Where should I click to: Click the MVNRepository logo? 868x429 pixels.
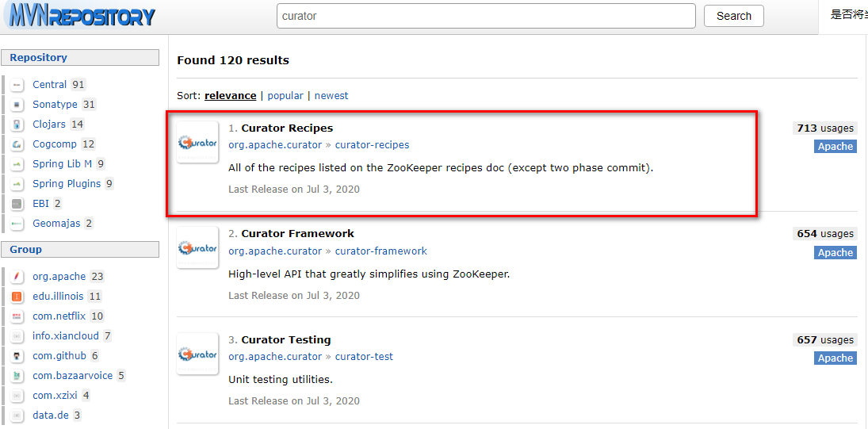[x=82, y=15]
